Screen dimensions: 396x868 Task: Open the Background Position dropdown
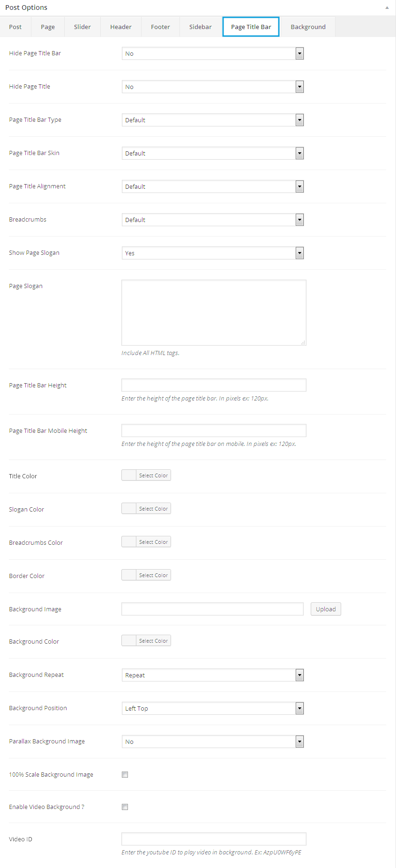pos(212,709)
